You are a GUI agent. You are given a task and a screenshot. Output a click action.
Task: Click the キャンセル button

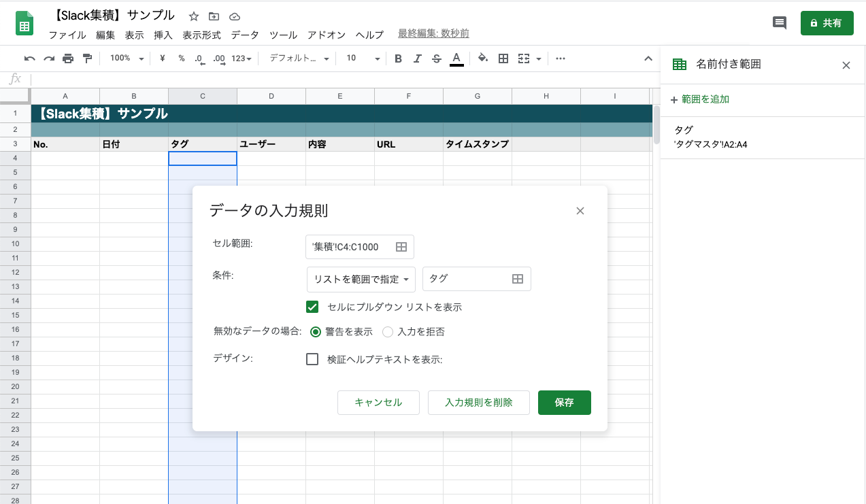pyautogui.click(x=378, y=403)
